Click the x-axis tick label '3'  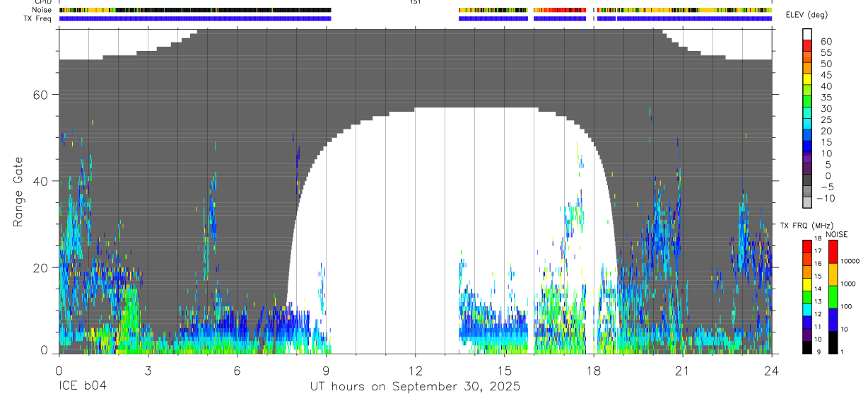point(148,370)
